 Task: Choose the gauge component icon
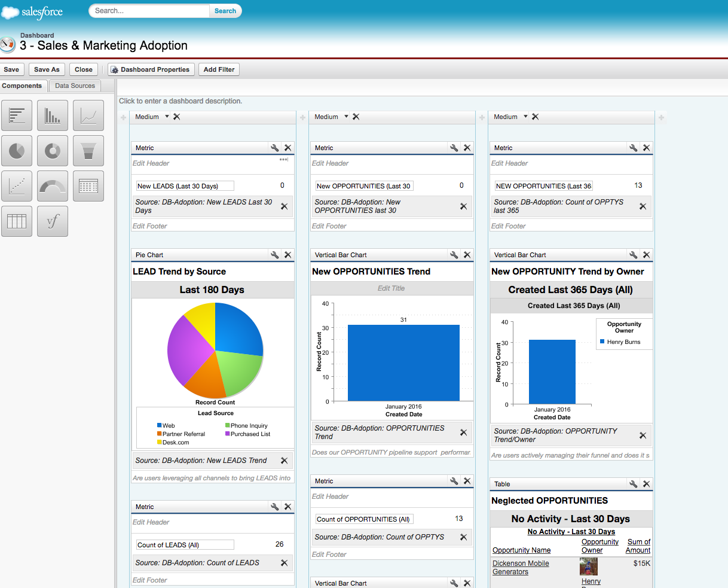53,186
